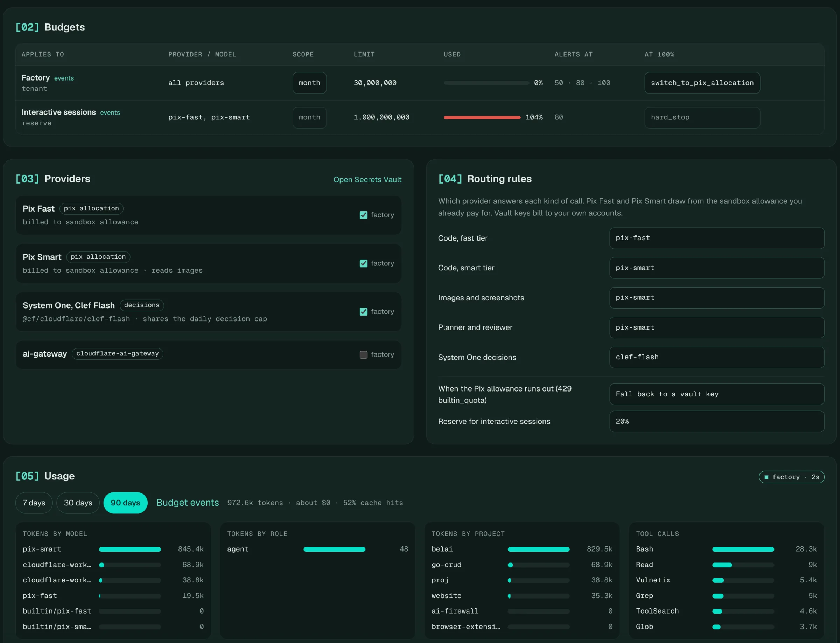Select the 30 days usage tab
The image size is (840, 643).
pos(78,503)
